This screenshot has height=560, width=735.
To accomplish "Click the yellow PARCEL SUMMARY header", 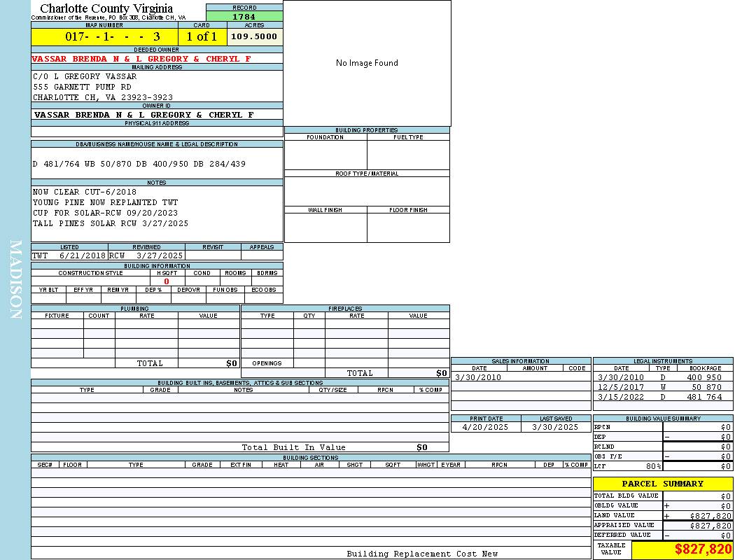I will pos(662,484).
